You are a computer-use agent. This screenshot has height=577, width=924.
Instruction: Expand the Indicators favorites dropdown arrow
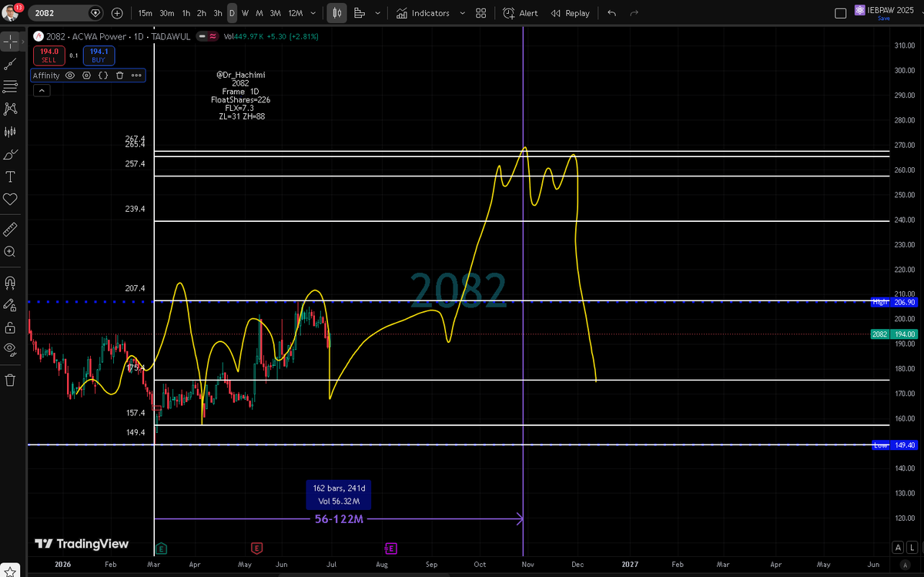click(462, 13)
